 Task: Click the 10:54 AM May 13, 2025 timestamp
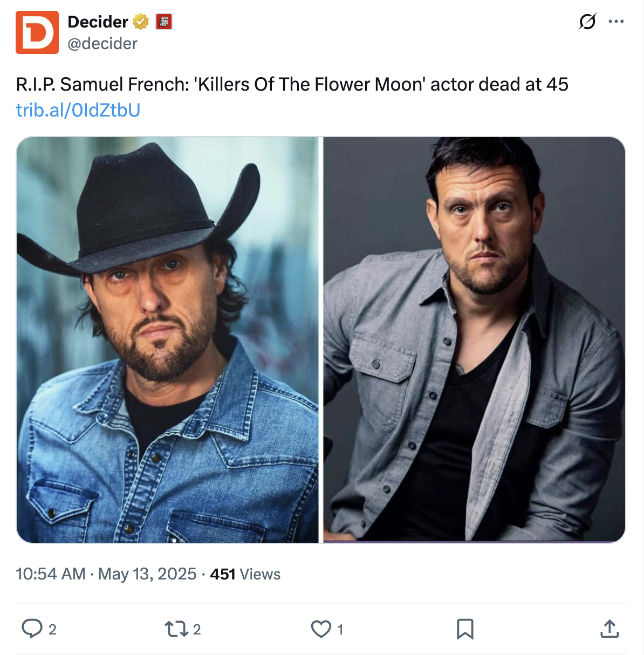106,574
